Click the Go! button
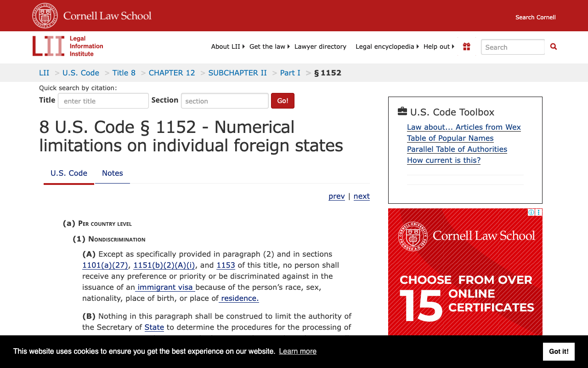 pos(283,101)
